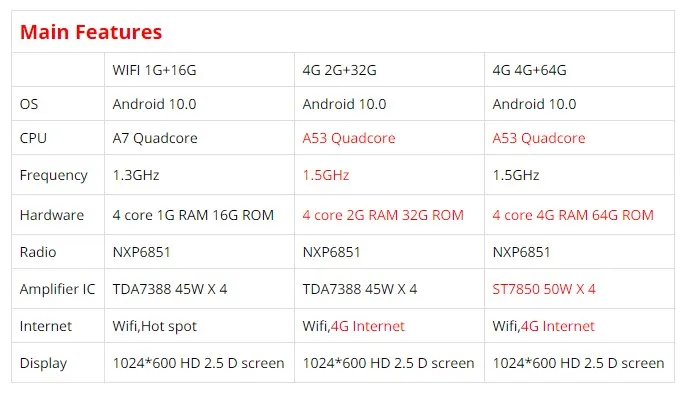
Task: Click the Frequency row label
Action: pos(54,175)
